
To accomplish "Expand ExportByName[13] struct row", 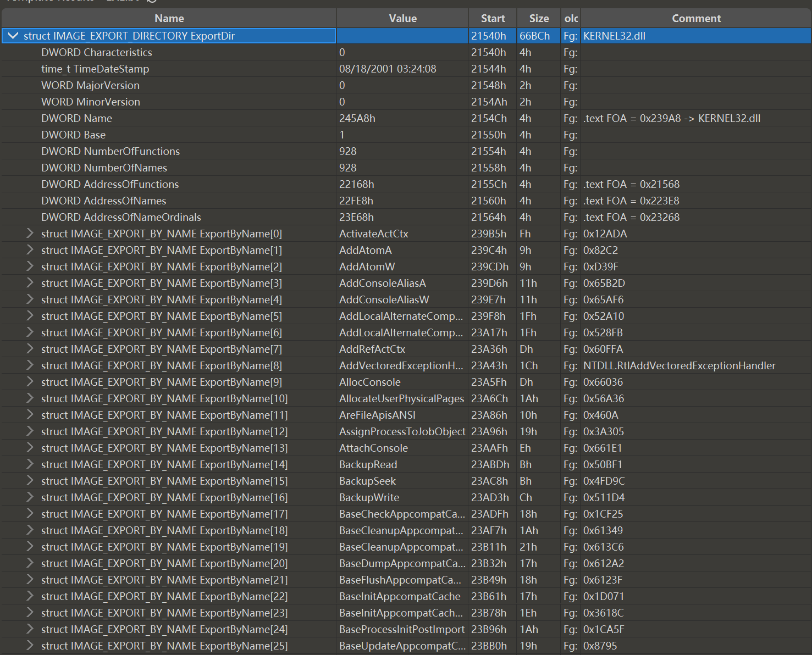I will tap(30, 448).
